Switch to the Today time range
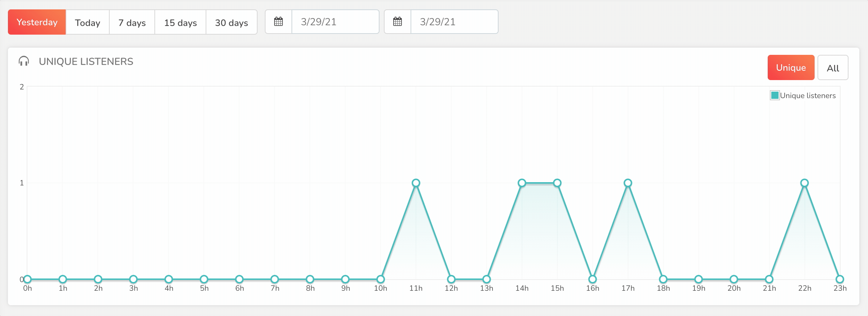This screenshot has width=868, height=316. pos(88,22)
